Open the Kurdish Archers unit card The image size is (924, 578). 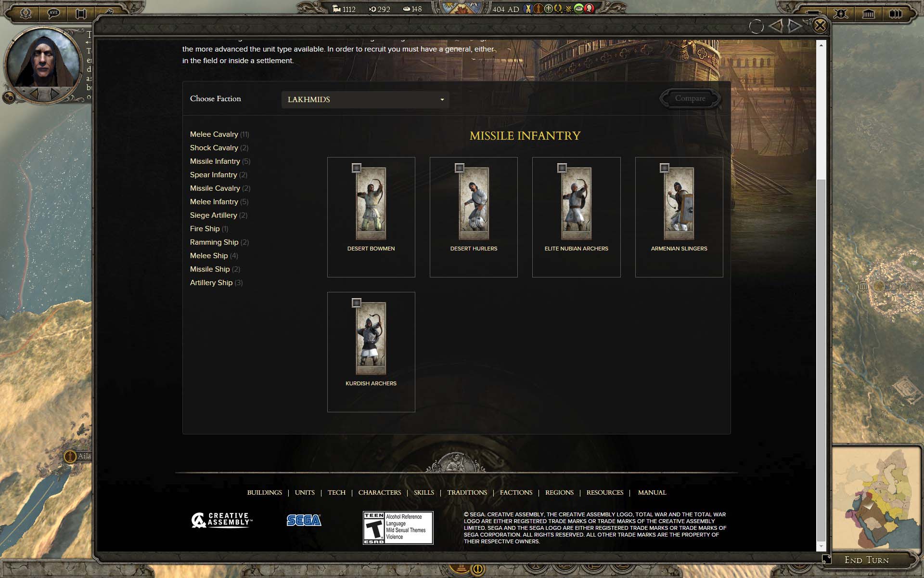(x=371, y=352)
